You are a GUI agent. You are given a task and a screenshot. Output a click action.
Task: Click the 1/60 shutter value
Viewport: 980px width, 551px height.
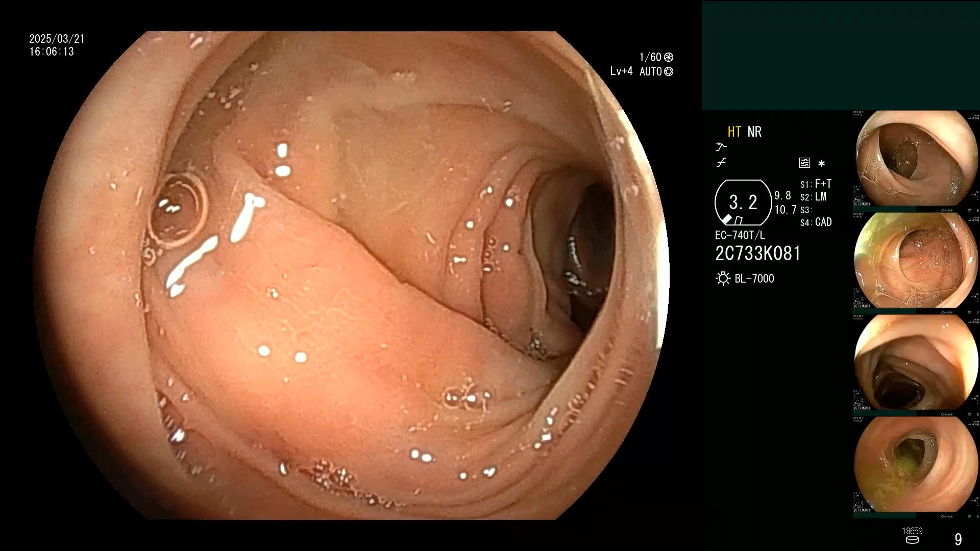coord(650,57)
